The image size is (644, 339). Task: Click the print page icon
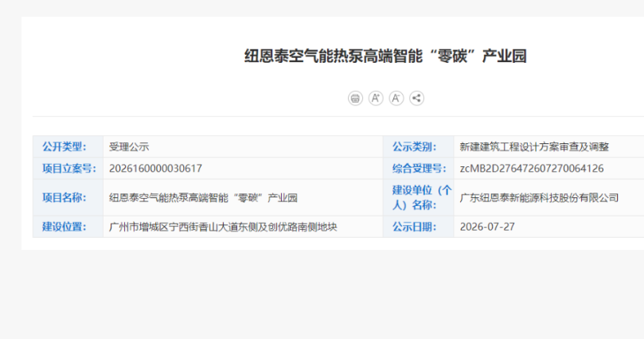pos(355,98)
